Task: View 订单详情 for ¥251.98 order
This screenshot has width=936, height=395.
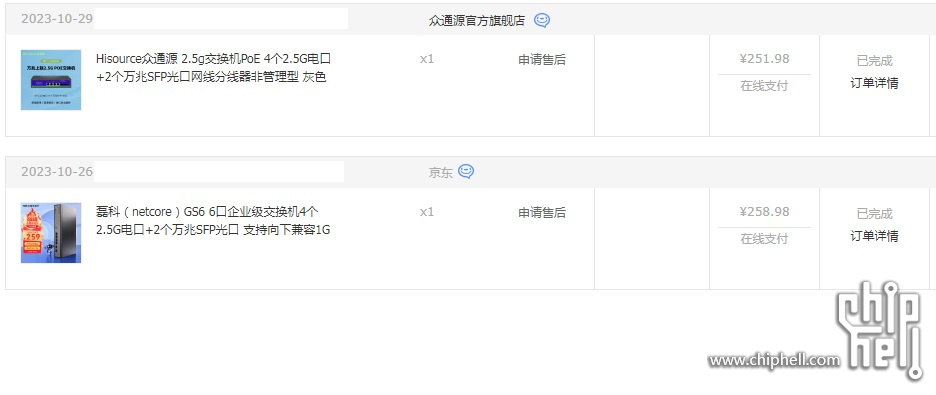Action: point(875,83)
